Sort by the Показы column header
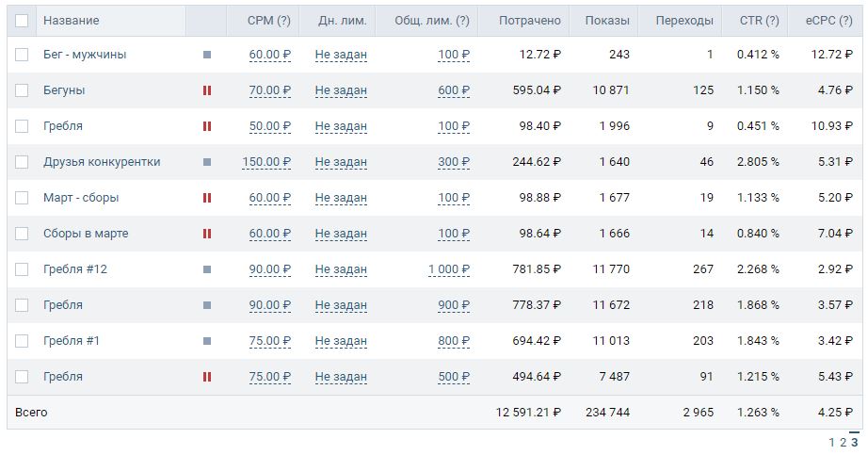868x455 pixels. pyautogui.click(x=607, y=21)
